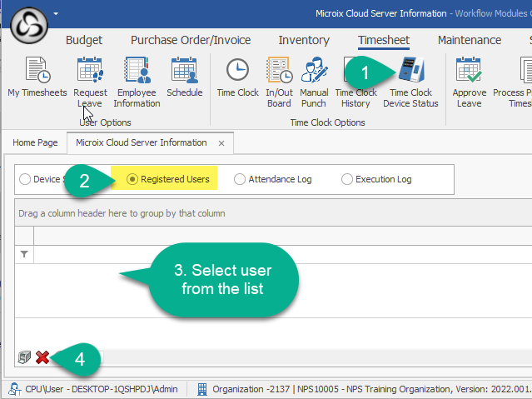Image resolution: width=532 pixels, height=399 pixels.
Task: Click the red X delete icon
Action: [42, 357]
